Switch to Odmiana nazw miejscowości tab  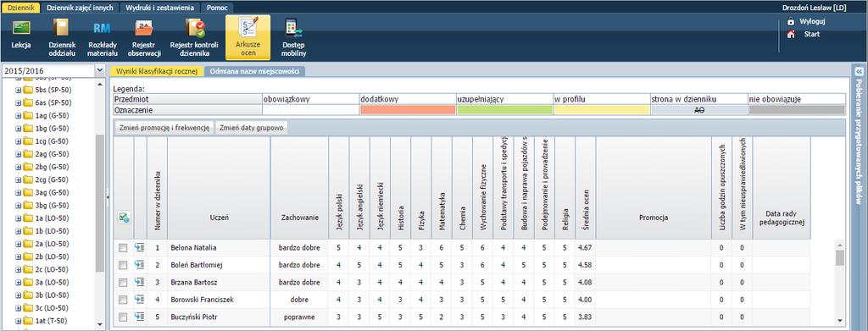tap(254, 71)
